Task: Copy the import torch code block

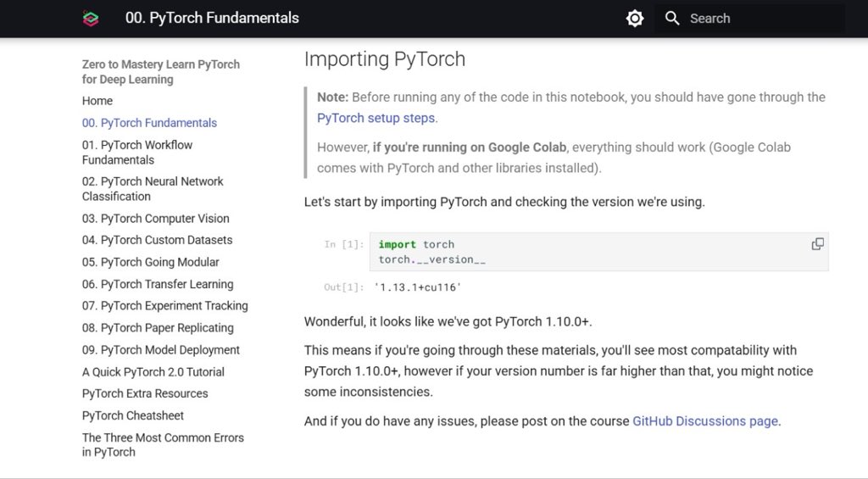Action: coord(818,244)
